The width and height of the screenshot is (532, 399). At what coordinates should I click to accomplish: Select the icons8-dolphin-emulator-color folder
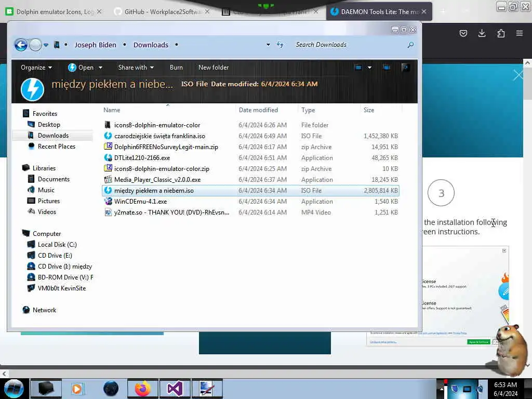point(250,125)
